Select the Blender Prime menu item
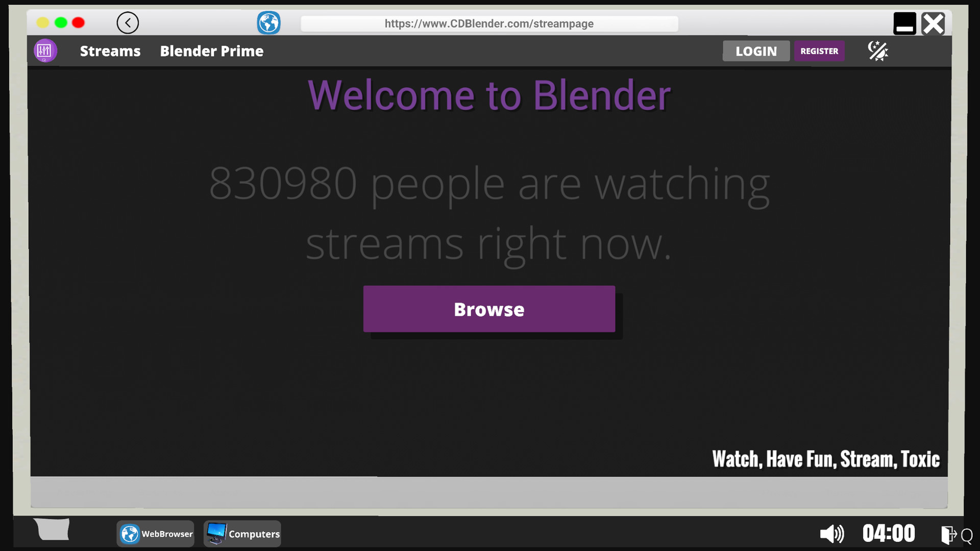 (x=211, y=51)
